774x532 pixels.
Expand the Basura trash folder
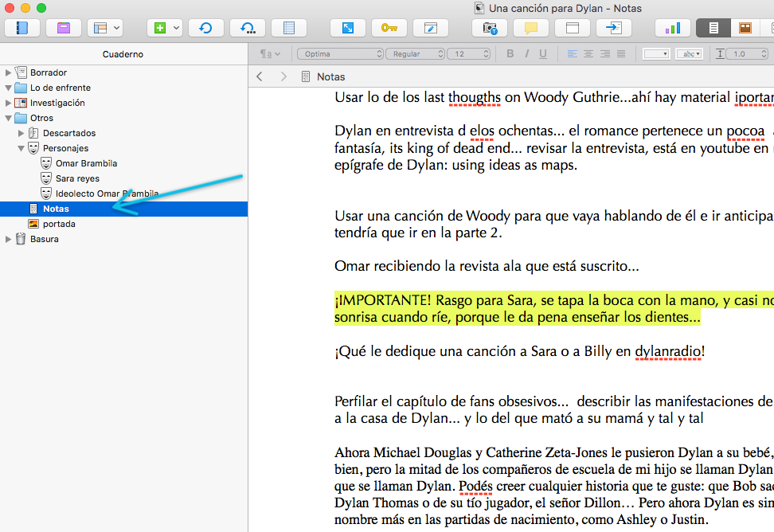(x=8, y=239)
